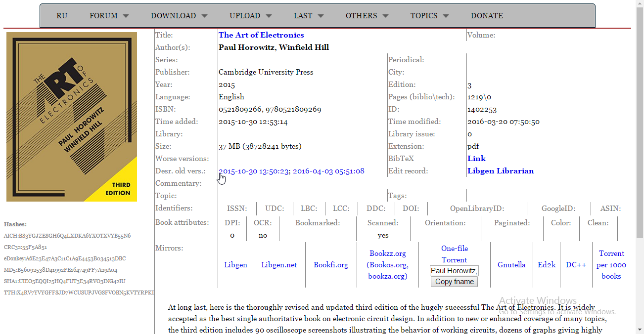Click the scrollbar up arrow

pyautogui.click(x=640, y=4)
